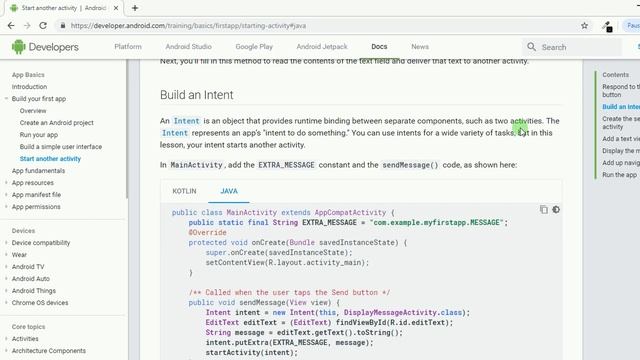Screen dimensions: 640x360
Task: Bookmark this page with the star icon
Action: coord(584,26)
